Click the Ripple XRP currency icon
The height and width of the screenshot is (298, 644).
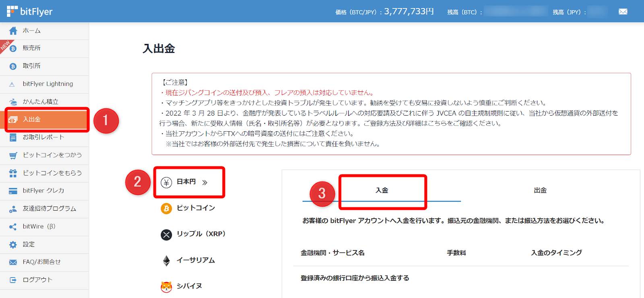click(166, 234)
